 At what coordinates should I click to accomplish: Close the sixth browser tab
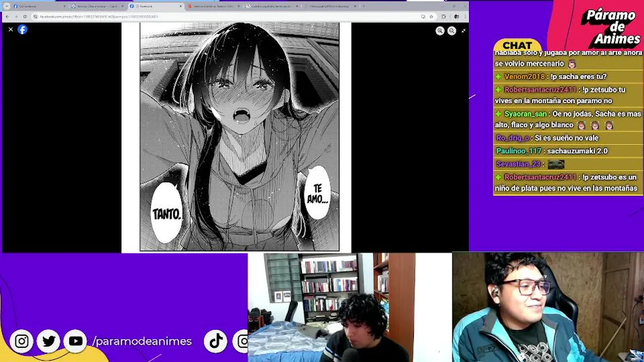(355, 6)
